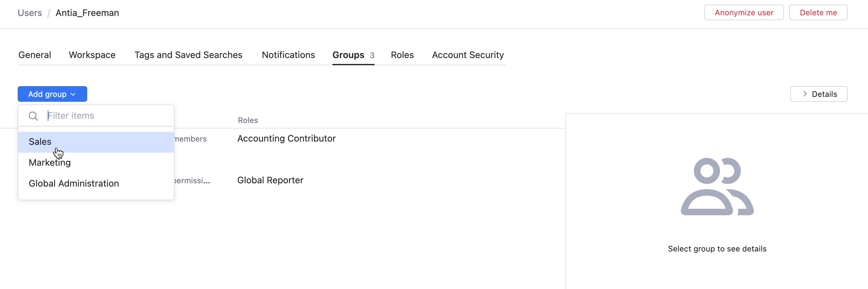Pick Global Administration group option
Screen dimensions: 868x289
pyautogui.click(x=74, y=183)
